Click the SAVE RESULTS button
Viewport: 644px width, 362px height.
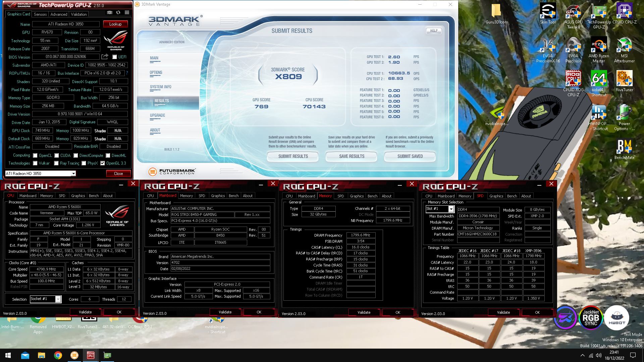tap(352, 156)
